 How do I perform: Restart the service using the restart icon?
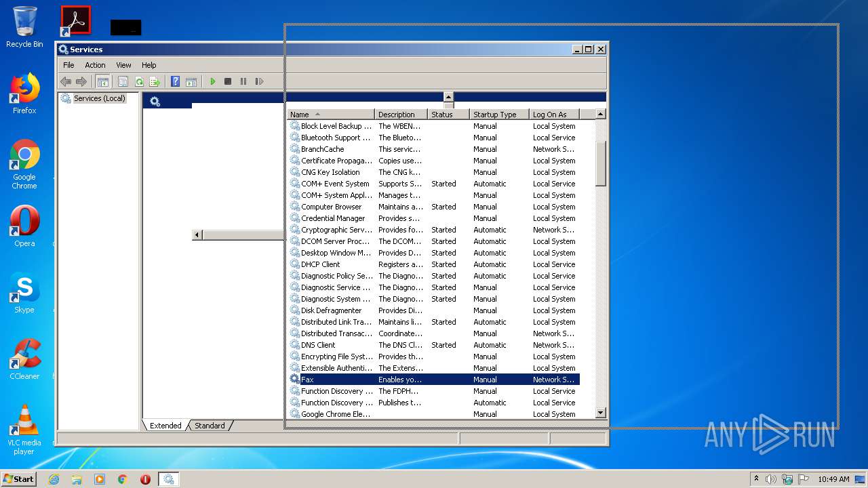259,81
